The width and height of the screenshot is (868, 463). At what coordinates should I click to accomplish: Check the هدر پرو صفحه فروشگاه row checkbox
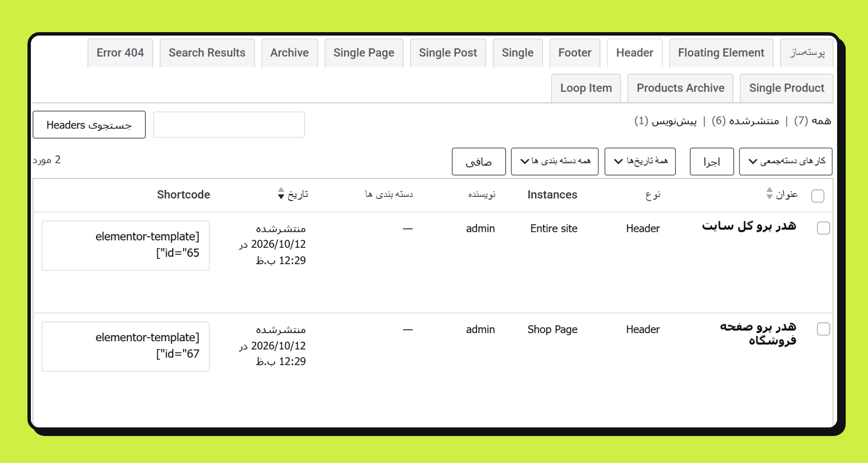tap(823, 329)
